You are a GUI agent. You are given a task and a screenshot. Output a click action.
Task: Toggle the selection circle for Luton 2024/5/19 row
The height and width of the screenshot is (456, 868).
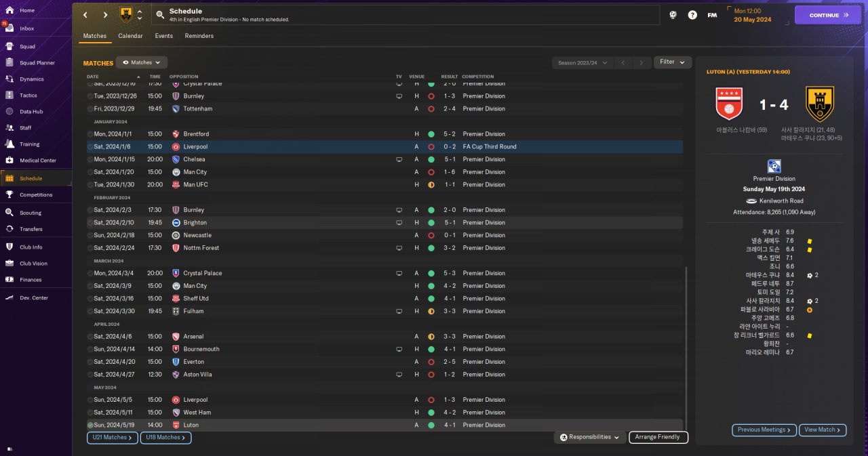[90, 425]
